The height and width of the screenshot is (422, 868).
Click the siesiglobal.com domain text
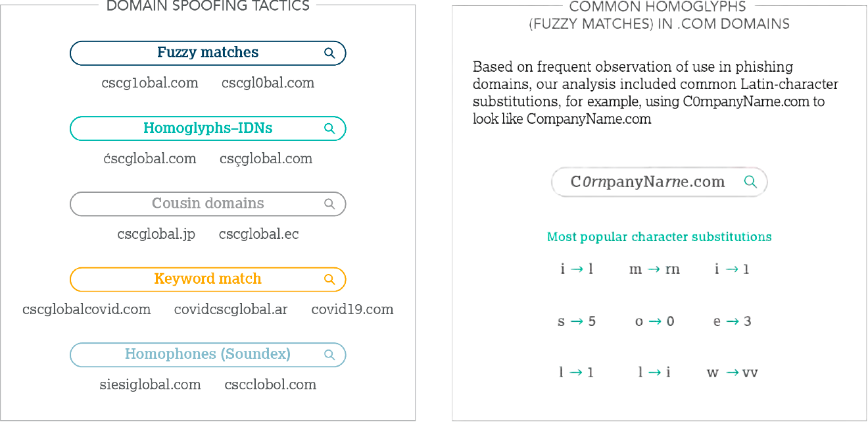151,384
